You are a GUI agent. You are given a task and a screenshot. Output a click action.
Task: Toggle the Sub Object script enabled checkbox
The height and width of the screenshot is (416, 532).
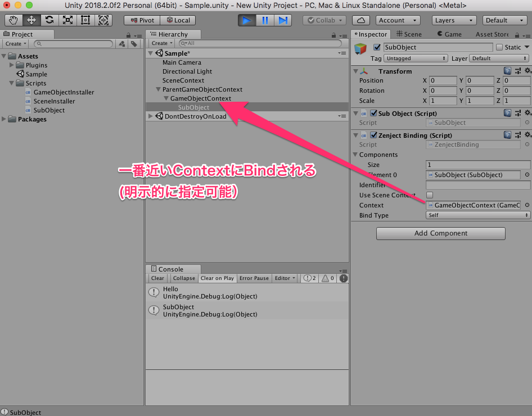(x=373, y=113)
